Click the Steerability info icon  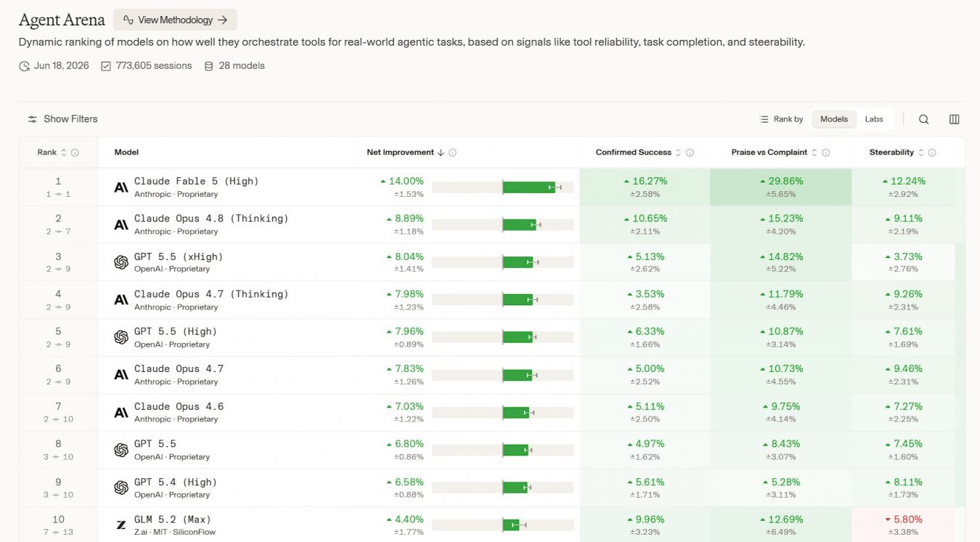932,153
